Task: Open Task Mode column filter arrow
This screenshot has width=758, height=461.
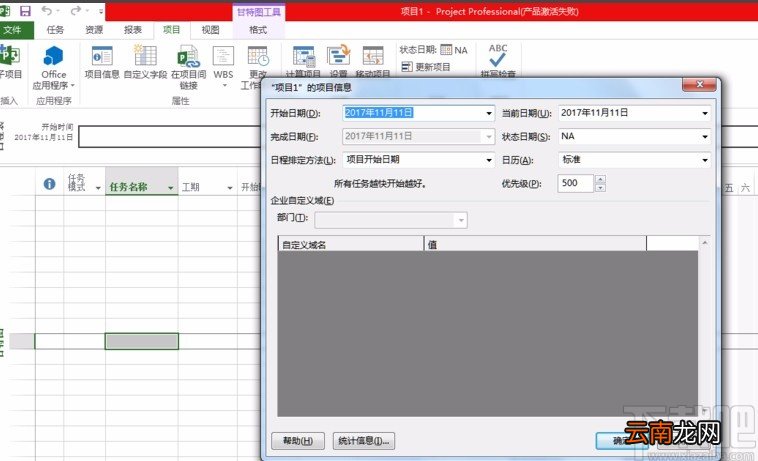Action: pyautogui.click(x=98, y=188)
